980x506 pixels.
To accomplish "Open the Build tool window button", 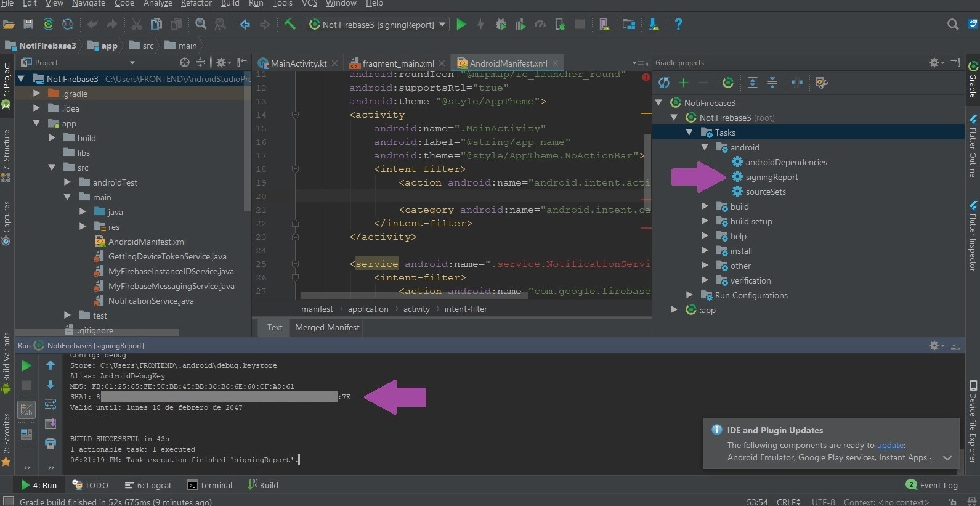I will point(263,485).
